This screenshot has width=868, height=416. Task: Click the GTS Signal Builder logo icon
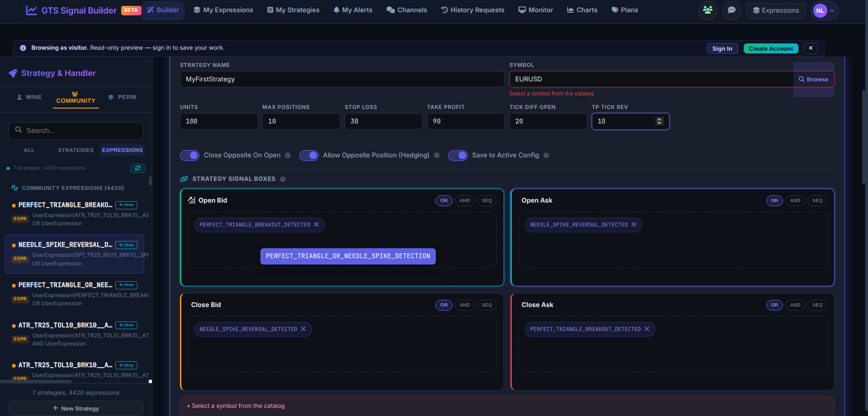[x=31, y=10]
